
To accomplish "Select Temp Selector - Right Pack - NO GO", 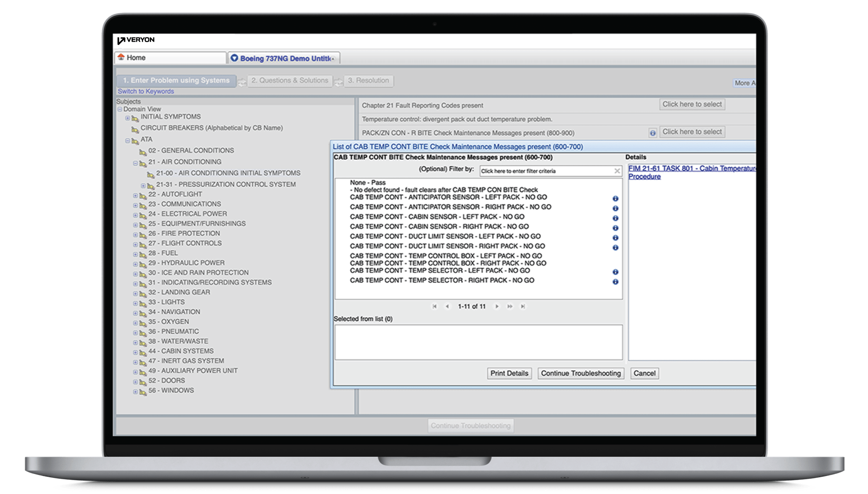I will (x=442, y=280).
